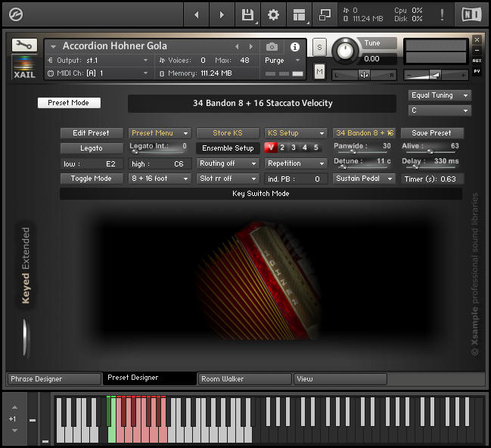The image size is (491, 448).
Task: Click the Ensemble Setup button
Action: (x=228, y=148)
